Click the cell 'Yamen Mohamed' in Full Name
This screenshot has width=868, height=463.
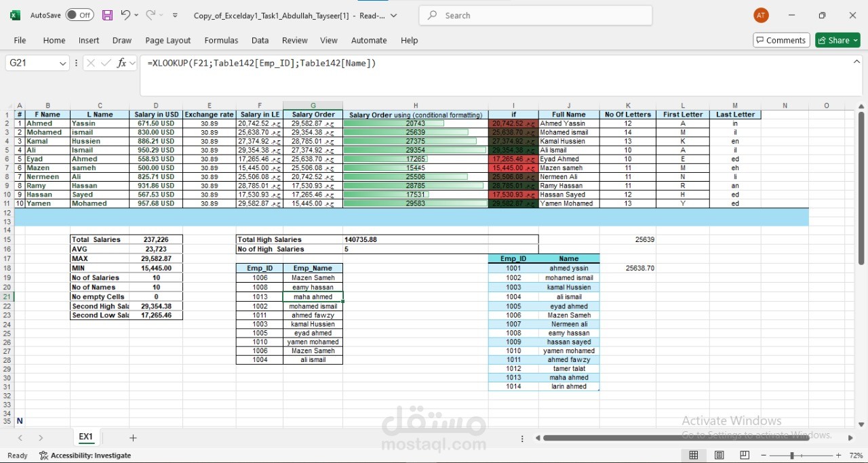569,203
